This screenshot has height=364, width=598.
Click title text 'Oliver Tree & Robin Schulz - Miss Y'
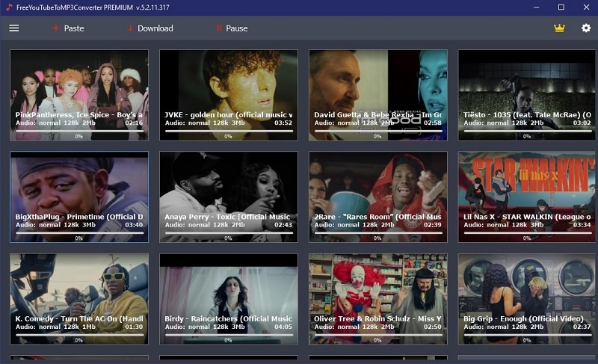pos(378,318)
